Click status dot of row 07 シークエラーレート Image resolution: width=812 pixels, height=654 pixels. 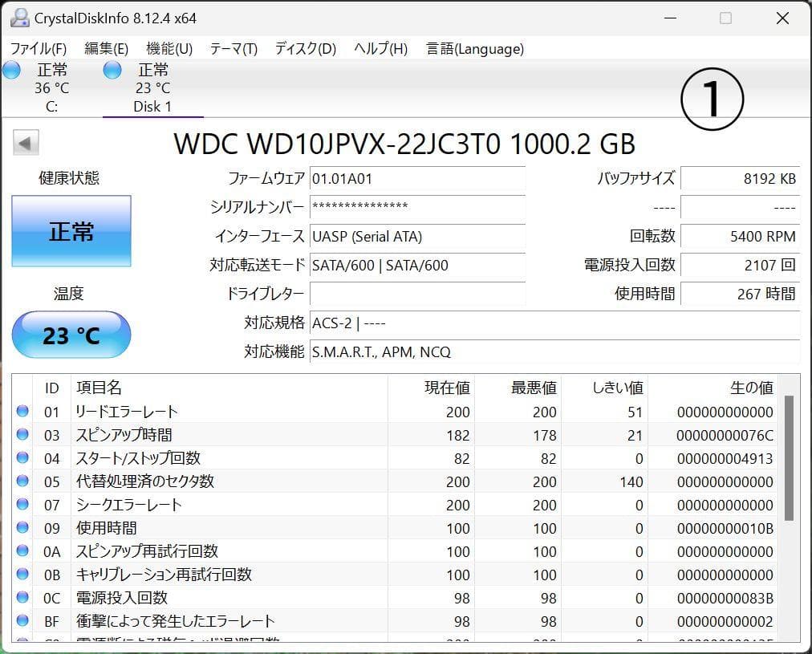click(22, 505)
